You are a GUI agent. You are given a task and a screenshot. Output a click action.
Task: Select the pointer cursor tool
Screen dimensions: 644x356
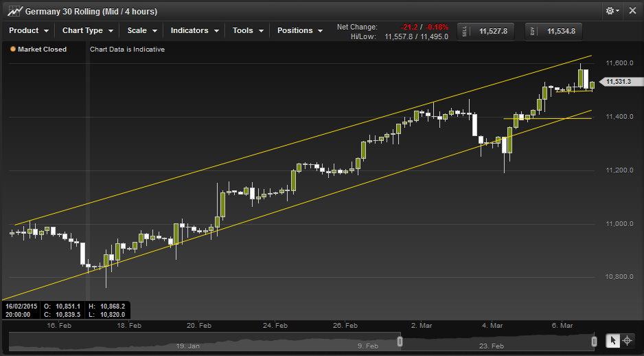(613, 340)
